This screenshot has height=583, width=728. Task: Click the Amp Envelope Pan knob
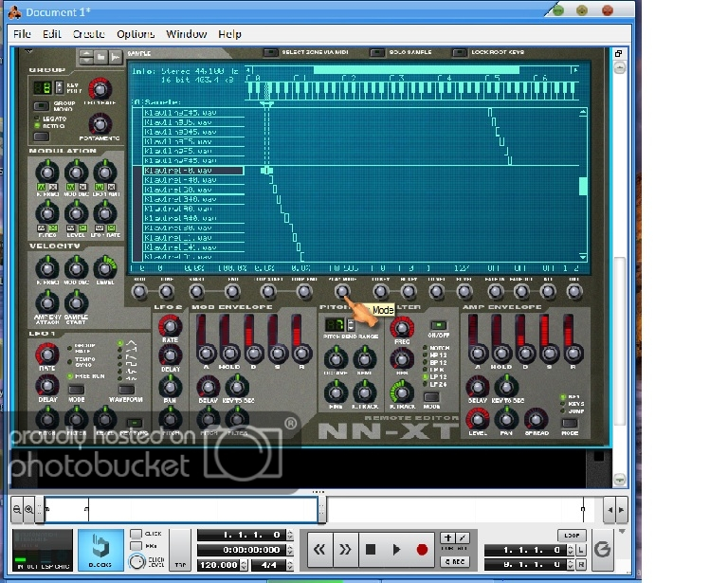(x=506, y=419)
